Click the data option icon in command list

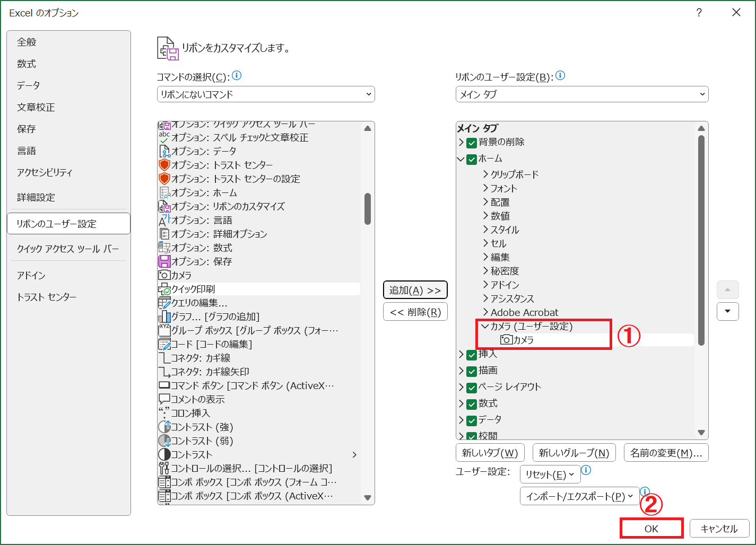point(164,151)
